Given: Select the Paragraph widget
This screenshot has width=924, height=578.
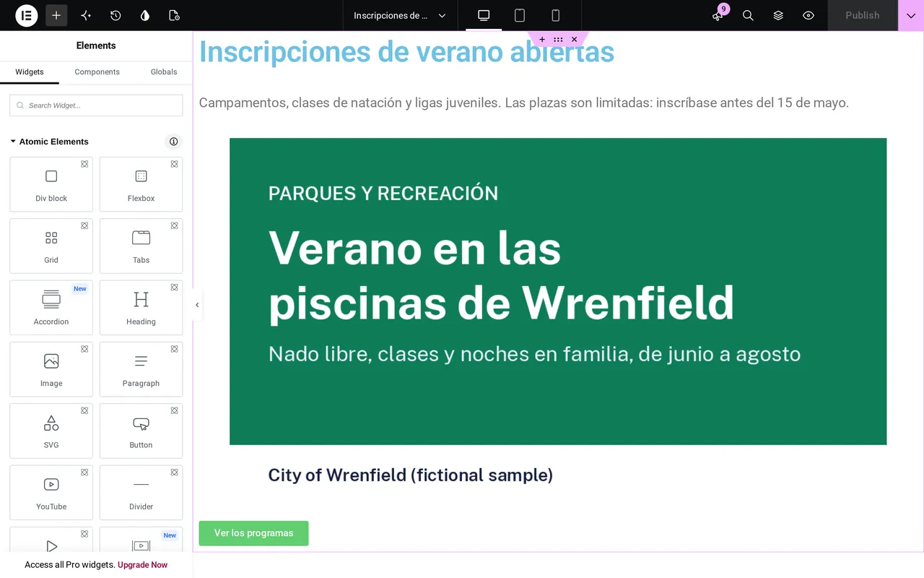Looking at the screenshot, I should pos(141,369).
